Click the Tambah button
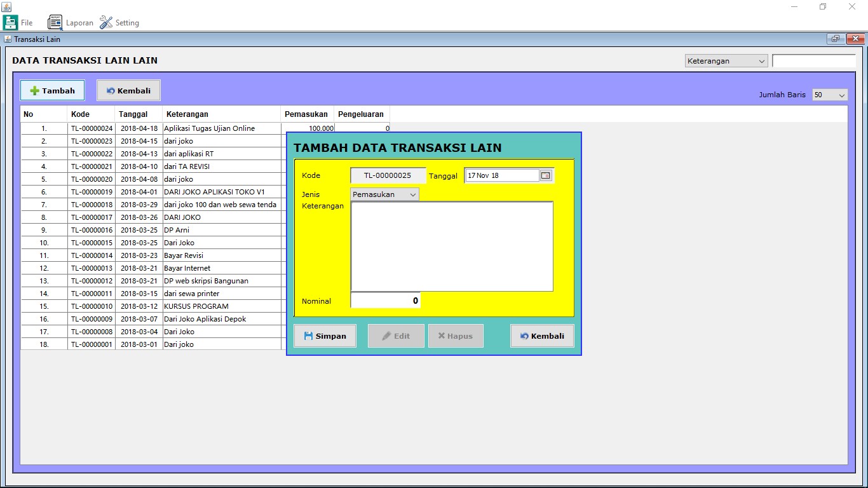The height and width of the screenshot is (488, 868). [52, 90]
